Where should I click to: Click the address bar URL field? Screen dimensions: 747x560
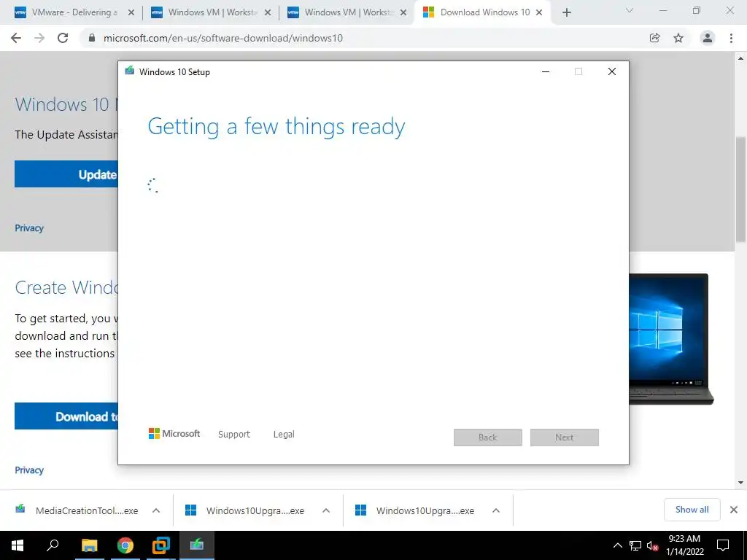[x=362, y=38]
